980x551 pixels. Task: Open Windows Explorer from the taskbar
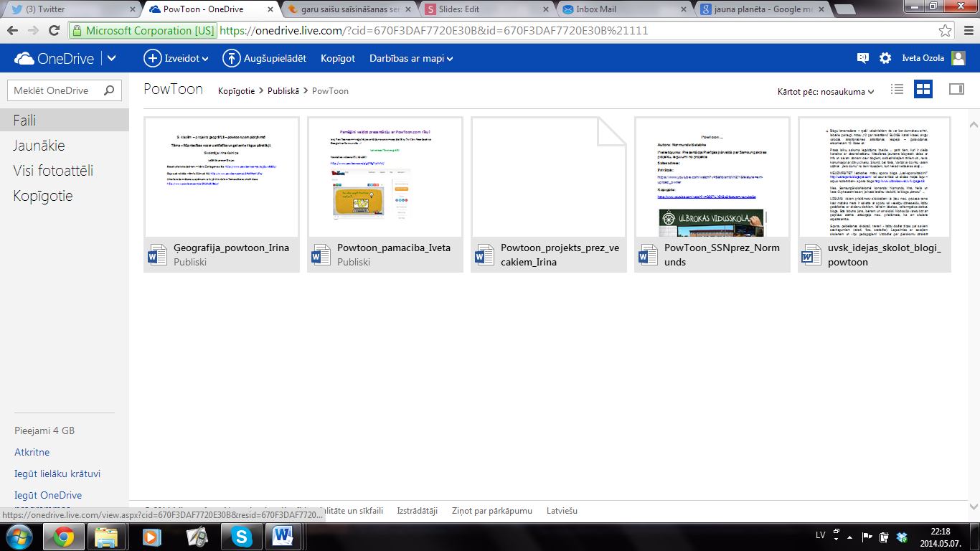pos(107,536)
